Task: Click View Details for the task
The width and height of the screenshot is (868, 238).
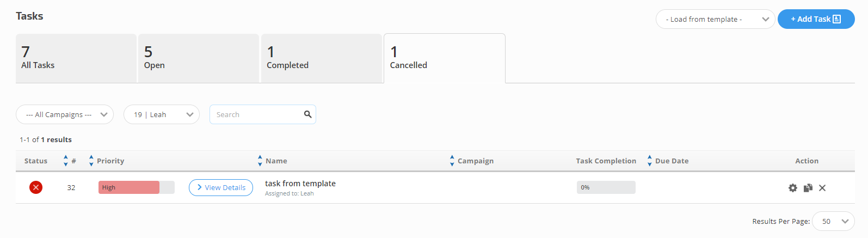Action: pyautogui.click(x=221, y=187)
